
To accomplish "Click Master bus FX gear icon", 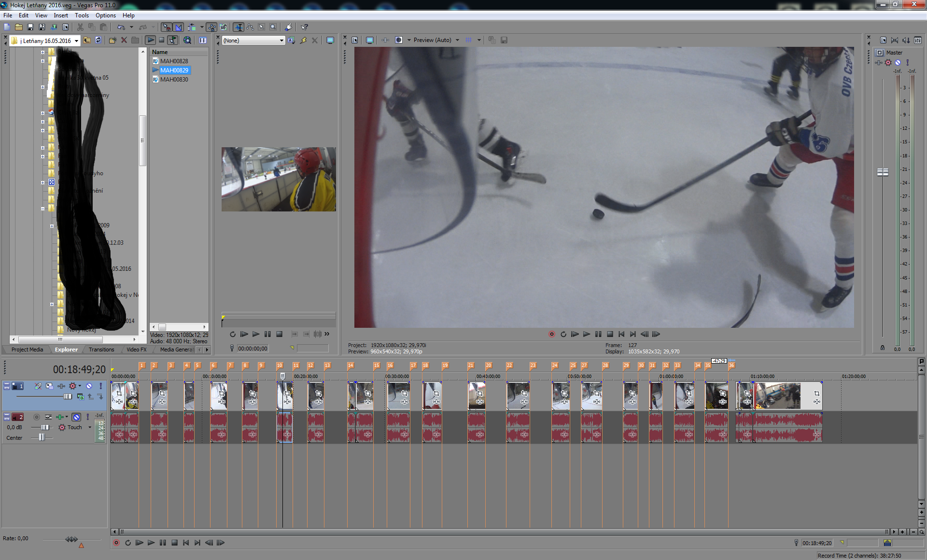I will [888, 62].
